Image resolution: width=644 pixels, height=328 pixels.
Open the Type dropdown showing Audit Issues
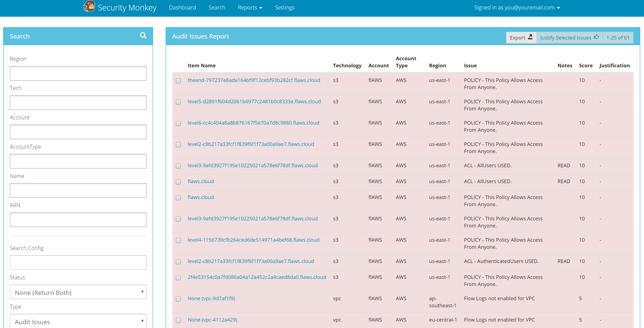click(78, 321)
